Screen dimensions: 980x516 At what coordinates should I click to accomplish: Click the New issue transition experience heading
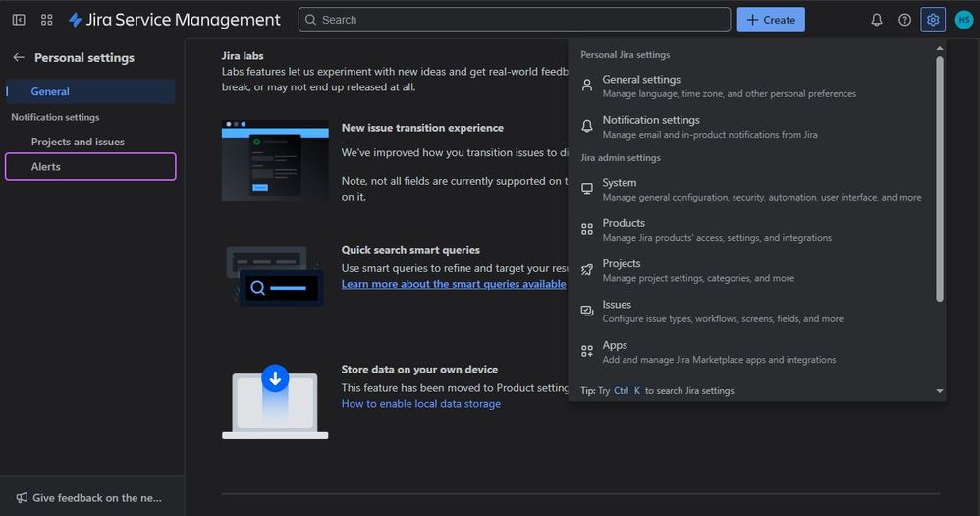[x=422, y=128]
